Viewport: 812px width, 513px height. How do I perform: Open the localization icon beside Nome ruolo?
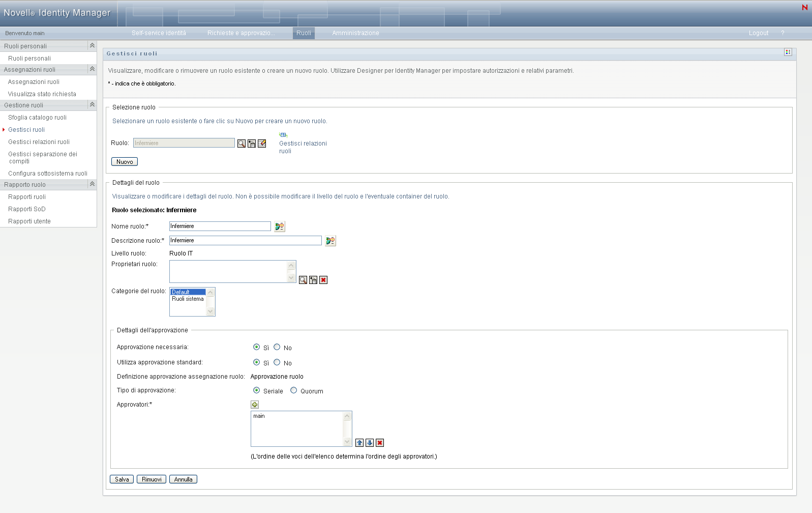coord(280,226)
